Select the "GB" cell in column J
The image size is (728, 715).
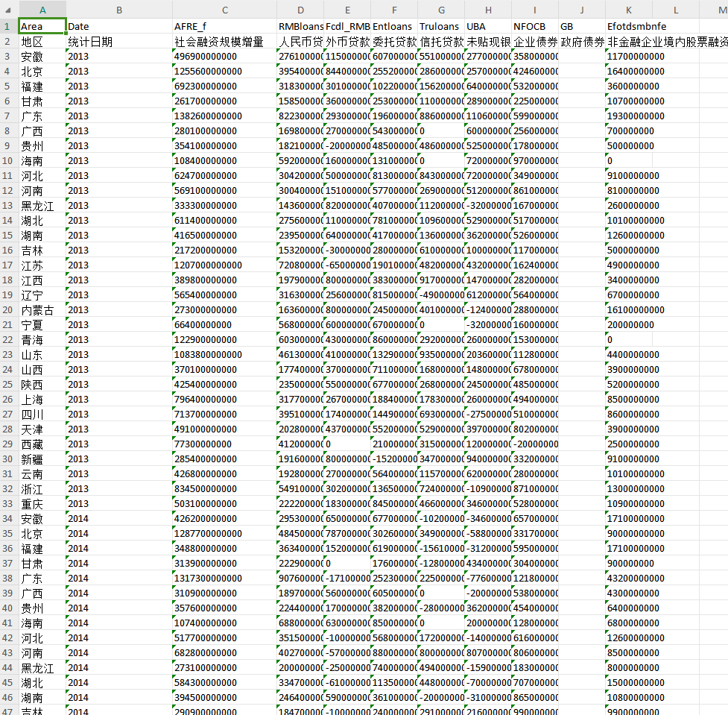click(x=581, y=27)
